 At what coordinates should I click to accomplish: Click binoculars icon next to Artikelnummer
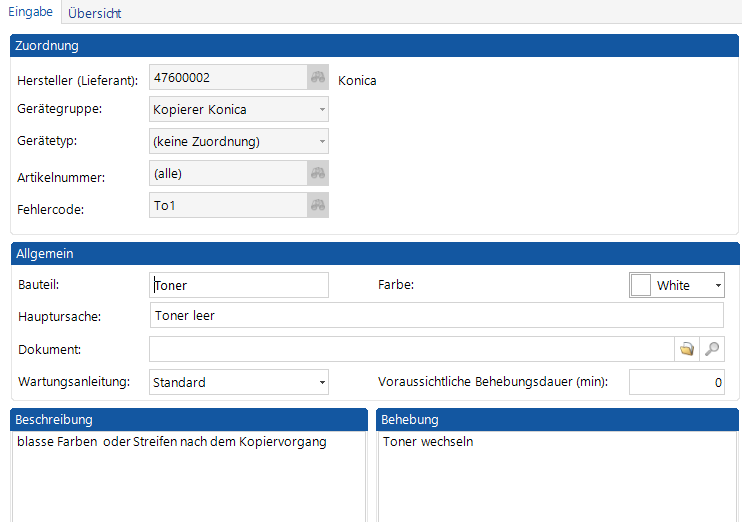click(x=318, y=174)
